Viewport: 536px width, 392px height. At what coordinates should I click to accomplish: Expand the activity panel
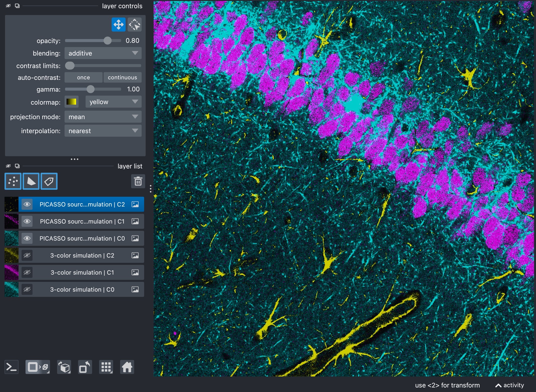pos(509,385)
